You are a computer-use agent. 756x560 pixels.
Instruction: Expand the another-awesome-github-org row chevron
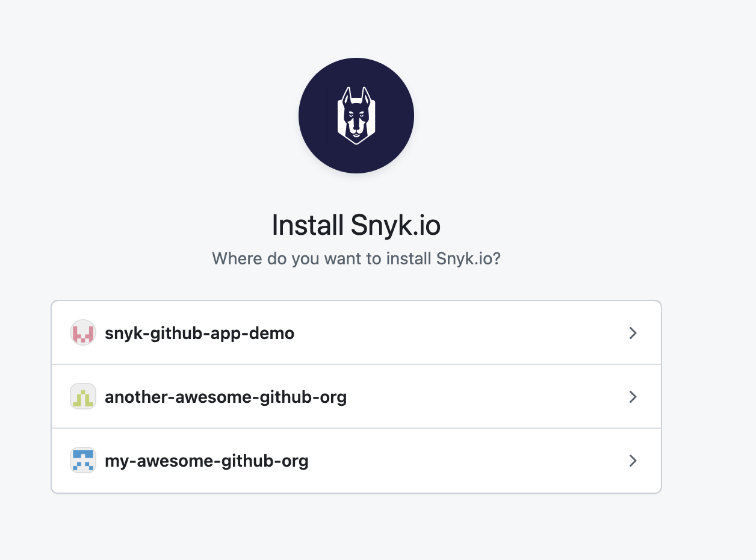(633, 396)
